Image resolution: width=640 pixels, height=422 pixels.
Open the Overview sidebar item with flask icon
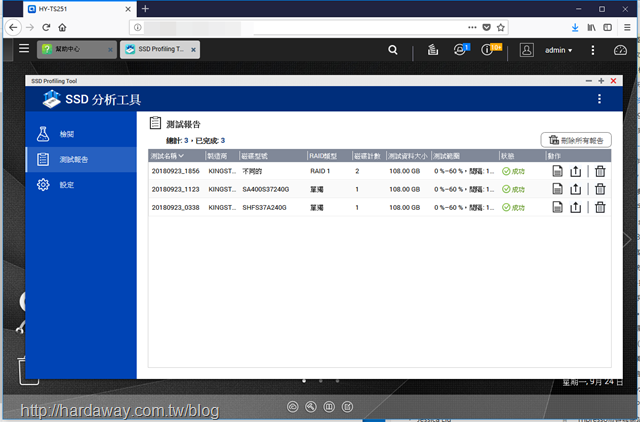pyautogui.click(x=81, y=134)
